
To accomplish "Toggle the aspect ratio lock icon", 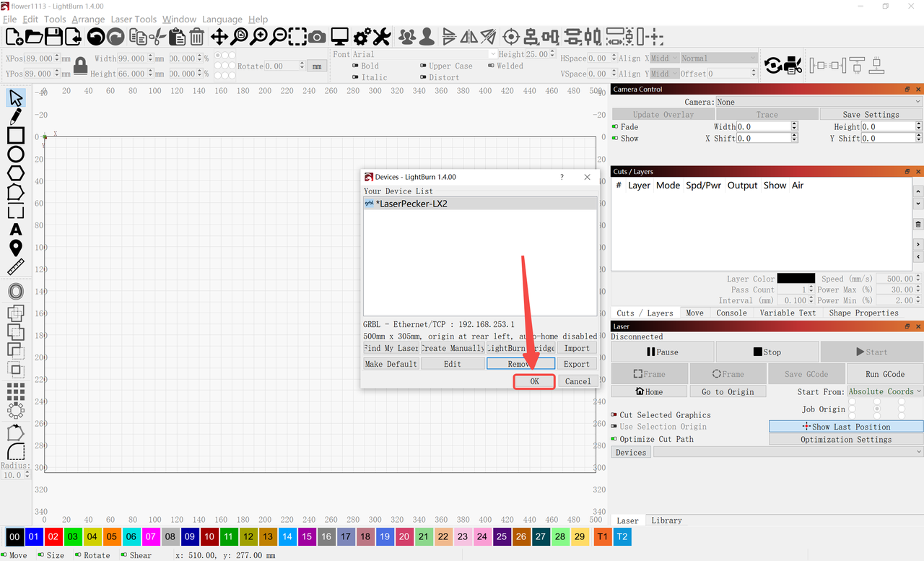I will pyautogui.click(x=80, y=66).
